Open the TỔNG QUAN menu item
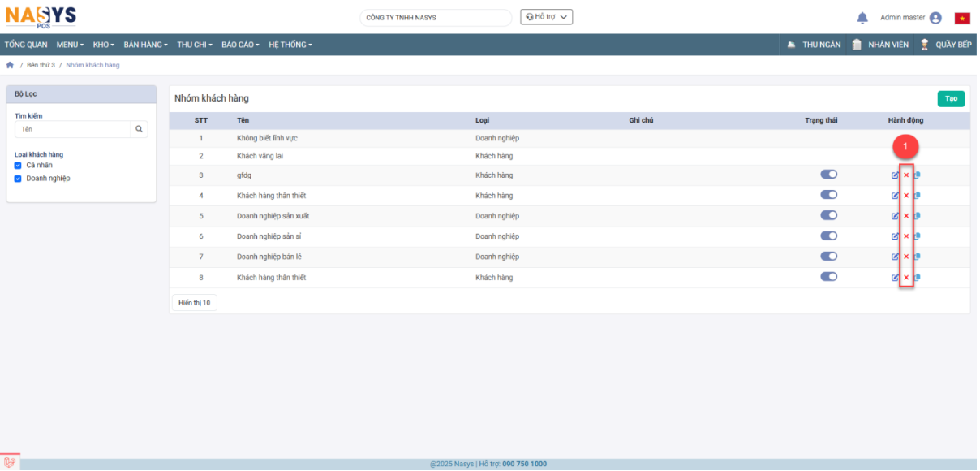980x471 pixels. (26, 45)
